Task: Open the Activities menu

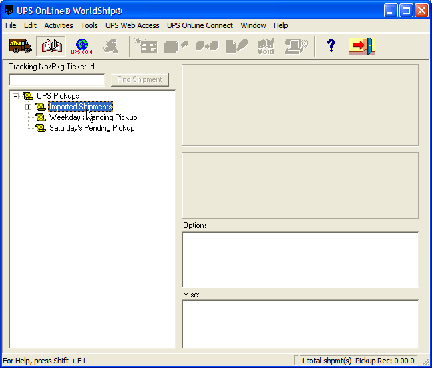Action: 59,25
